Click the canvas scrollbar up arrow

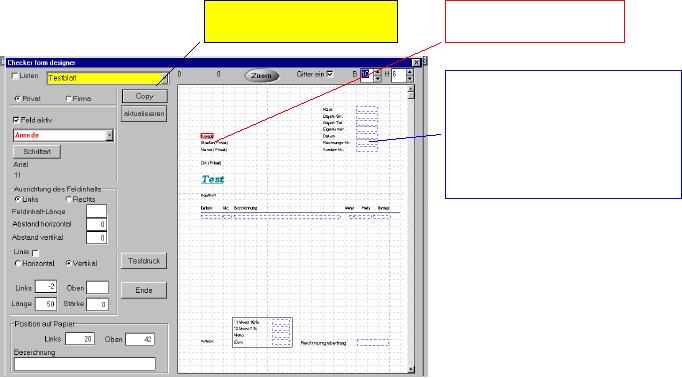[x=411, y=89]
